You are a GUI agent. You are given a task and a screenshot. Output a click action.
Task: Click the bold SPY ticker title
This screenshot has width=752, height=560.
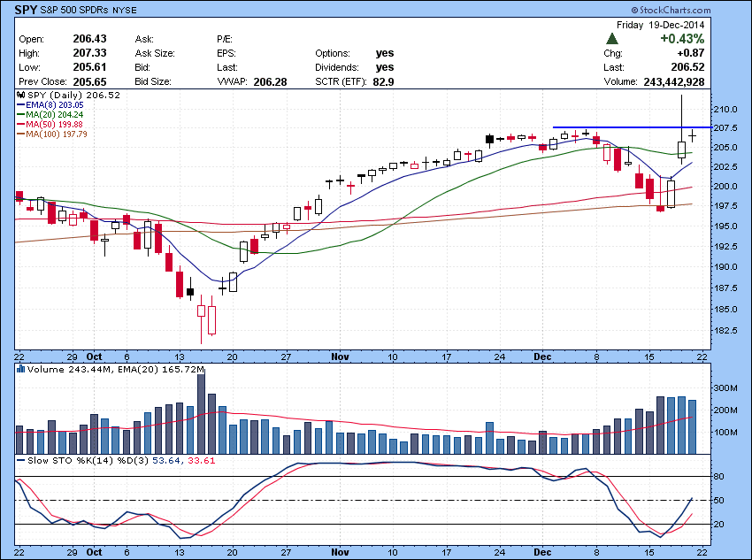(x=26, y=10)
